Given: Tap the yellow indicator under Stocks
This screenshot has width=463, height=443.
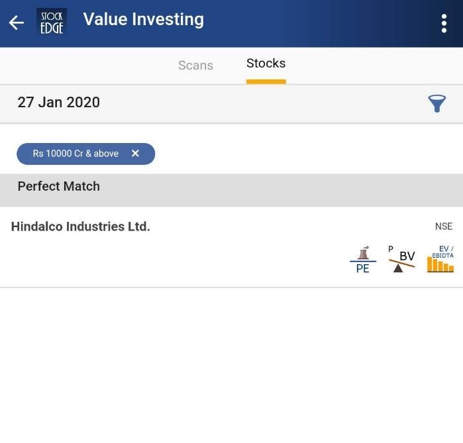Looking at the screenshot, I should tap(266, 82).
